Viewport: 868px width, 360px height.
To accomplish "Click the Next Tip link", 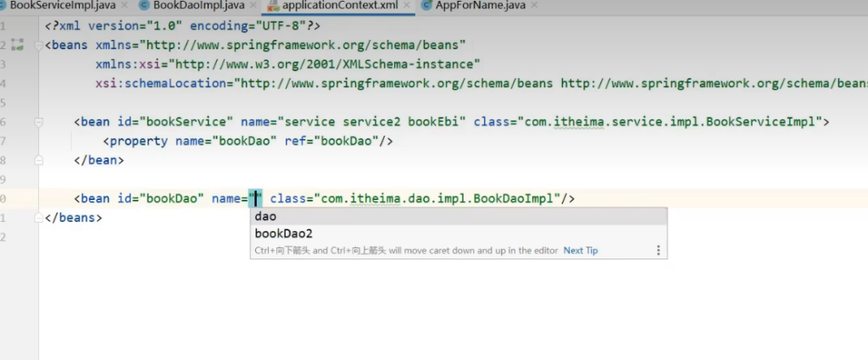I will tap(581, 251).
